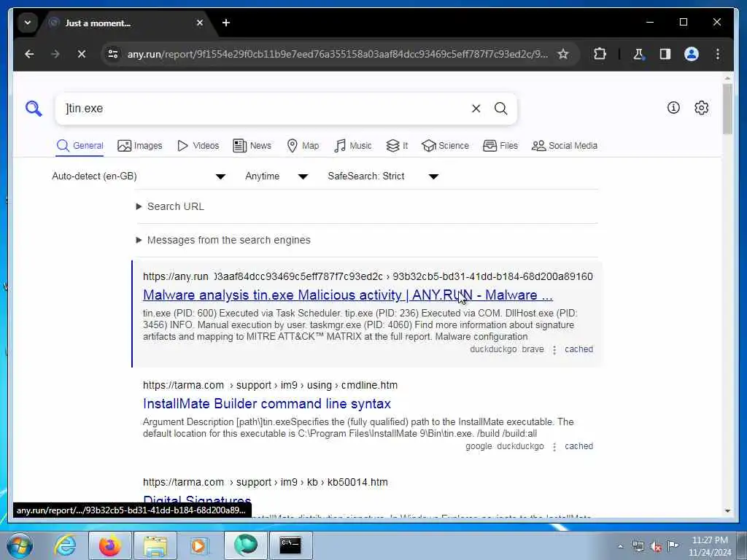747x560 pixels.
Task: Click the tarma.com cmdline.htm URL
Action: click(270, 385)
